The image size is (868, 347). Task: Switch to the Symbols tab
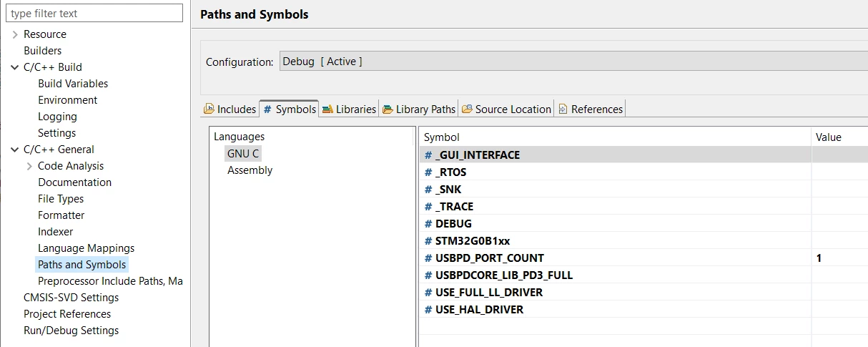(290, 109)
